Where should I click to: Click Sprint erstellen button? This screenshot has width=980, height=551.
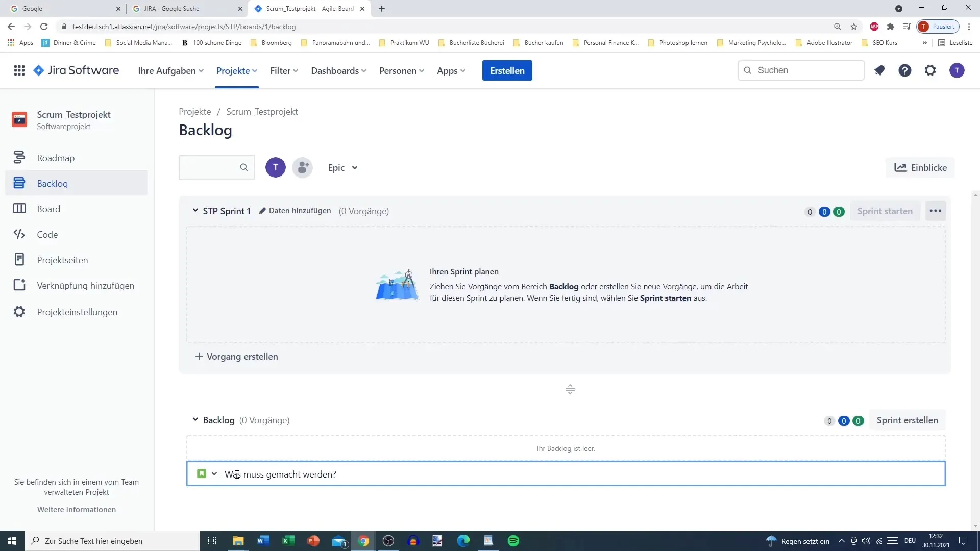[908, 420]
